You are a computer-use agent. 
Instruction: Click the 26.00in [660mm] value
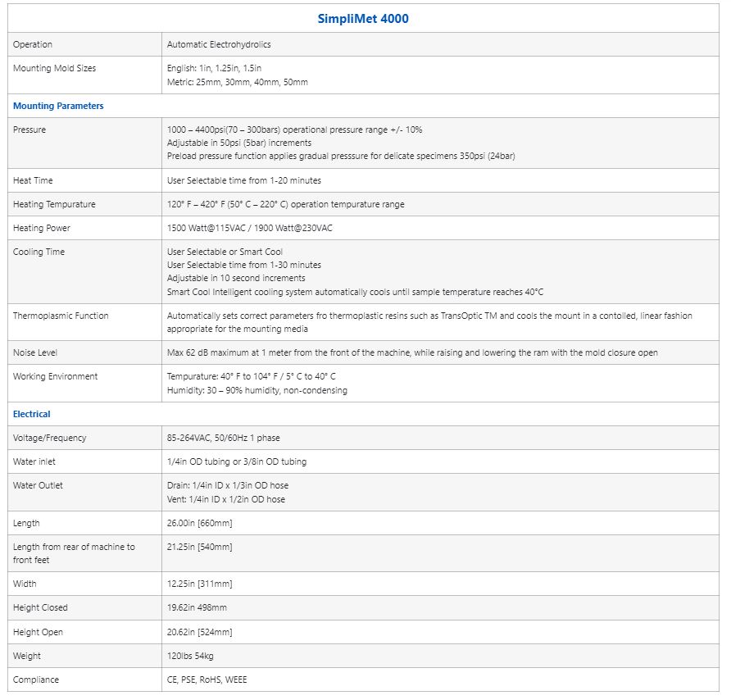pyautogui.click(x=199, y=523)
